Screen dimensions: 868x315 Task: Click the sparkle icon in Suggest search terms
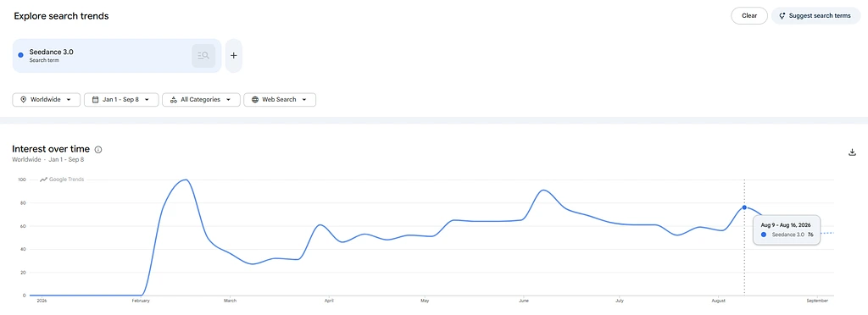(782, 16)
